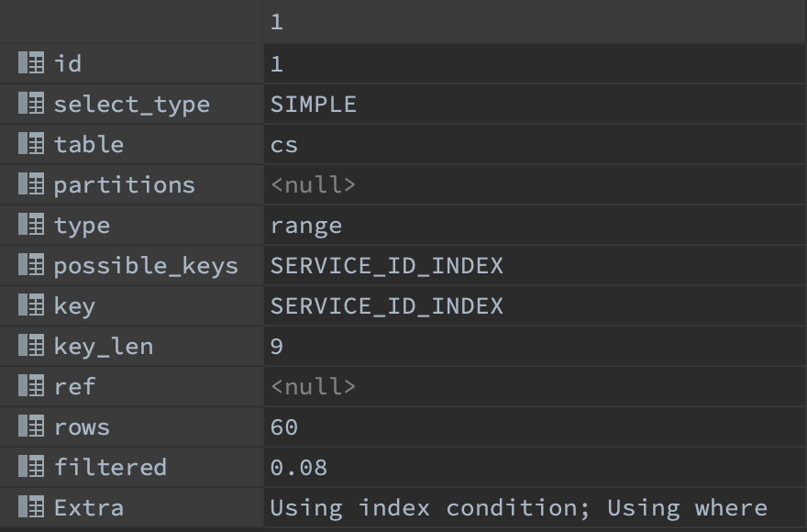This screenshot has height=532, width=807.
Task: Select the key row header
Action: tap(74, 306)
